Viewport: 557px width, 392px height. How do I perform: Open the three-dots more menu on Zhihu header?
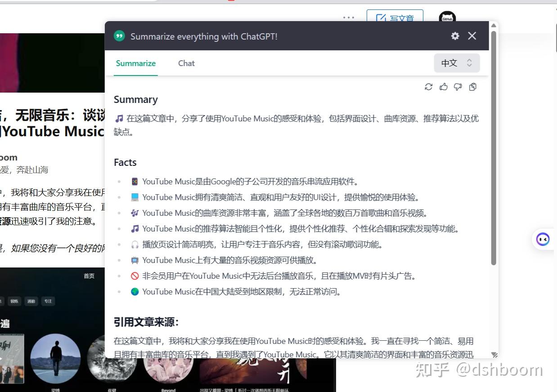click(x=349, y=18)
